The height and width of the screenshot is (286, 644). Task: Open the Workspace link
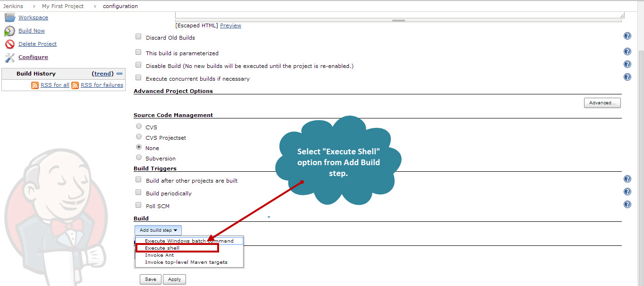click(x=33, y=17)
